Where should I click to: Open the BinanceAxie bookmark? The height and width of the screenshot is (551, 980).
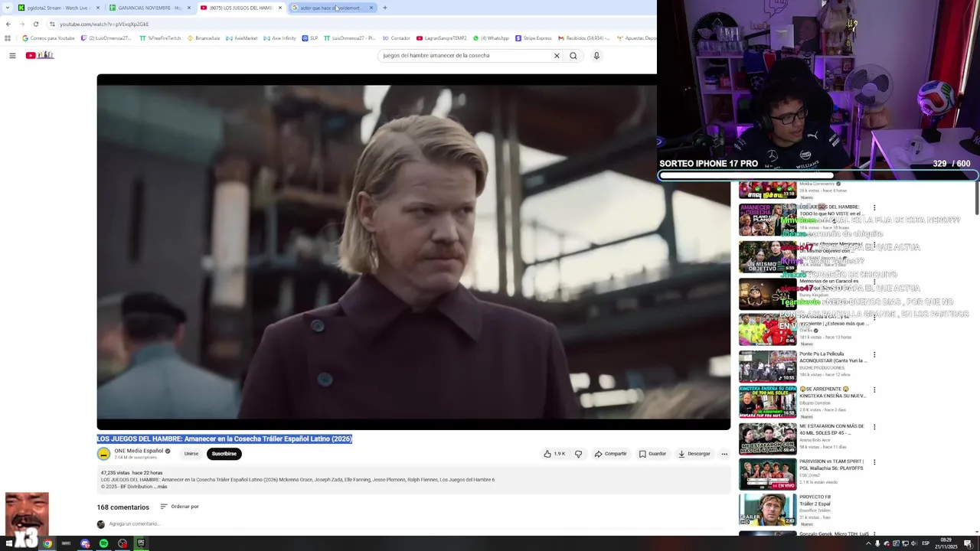[204, 38]
